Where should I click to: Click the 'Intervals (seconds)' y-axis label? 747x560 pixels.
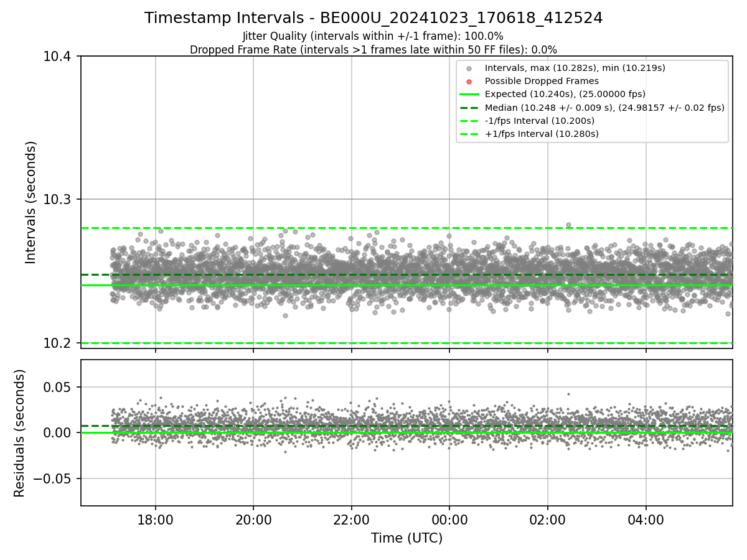click(31, 202)
